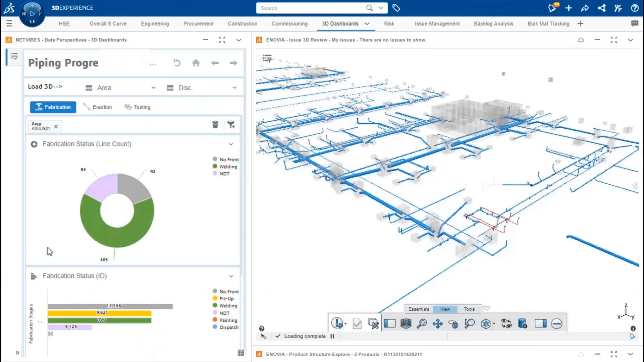Click the 3D view rotation/orbit icon

453,323
